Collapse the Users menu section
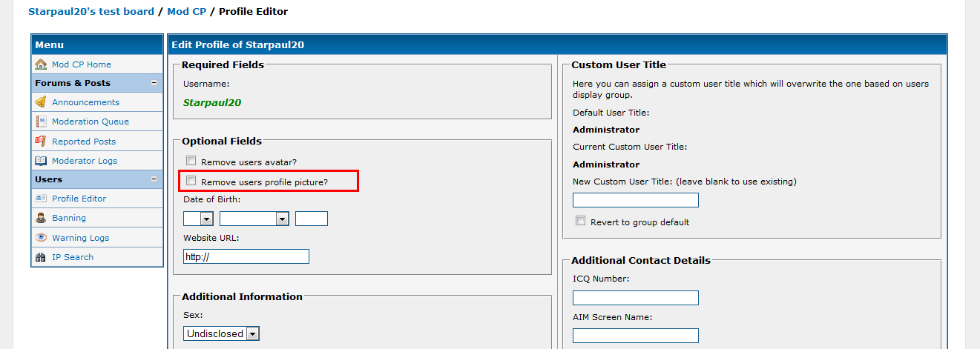The width and height of the screenshot is (980, 349). tap(154, 179)
